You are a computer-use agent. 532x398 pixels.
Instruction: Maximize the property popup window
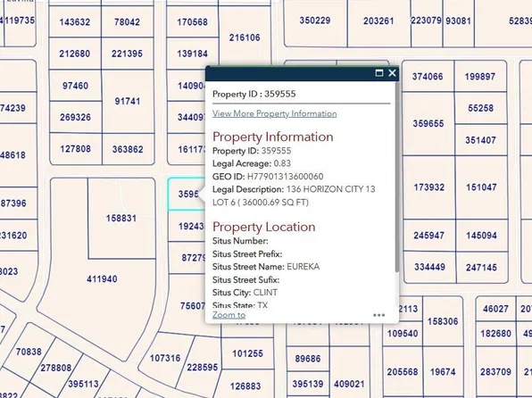[x=379, y=73]
